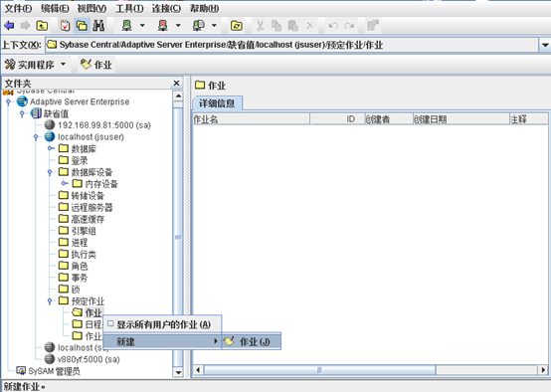551x392 pixels.
Task: Select server 192.168.99.81:5000 (sa)
Action: (104, 125)
